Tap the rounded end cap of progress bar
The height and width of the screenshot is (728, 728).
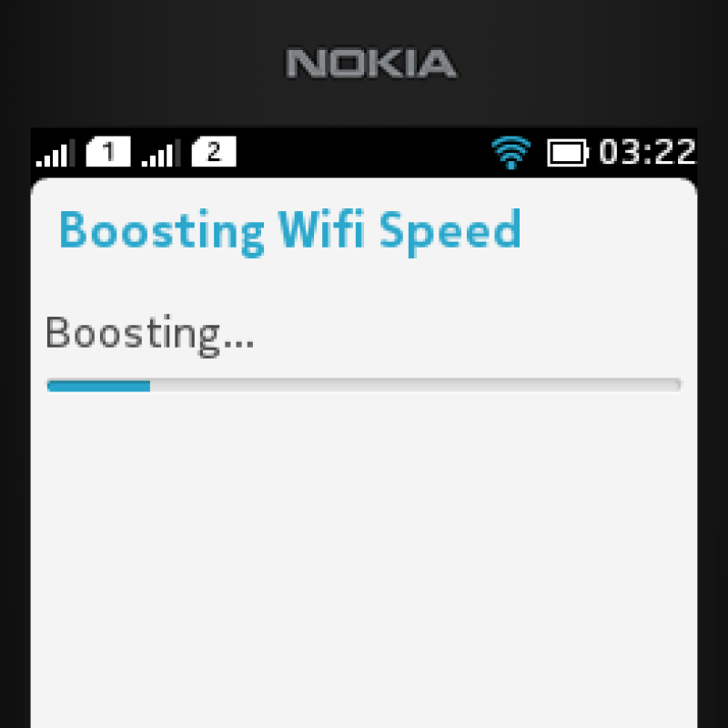click(678, 385)
